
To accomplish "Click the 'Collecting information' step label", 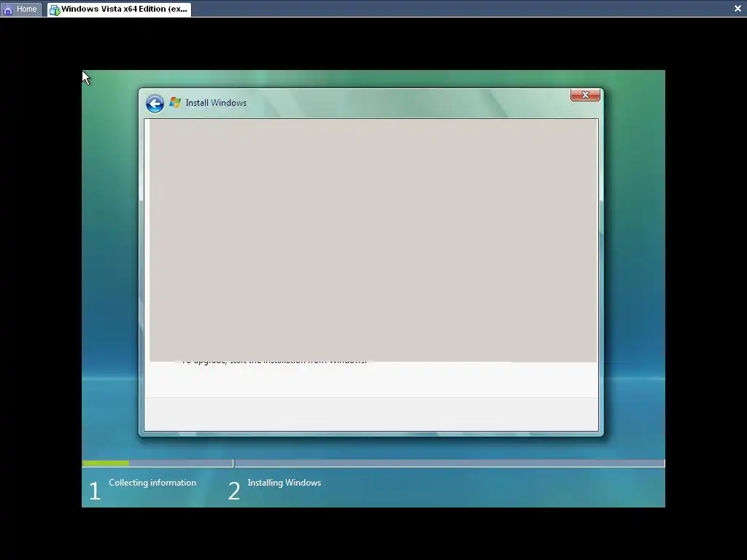I will click(152, 483).
